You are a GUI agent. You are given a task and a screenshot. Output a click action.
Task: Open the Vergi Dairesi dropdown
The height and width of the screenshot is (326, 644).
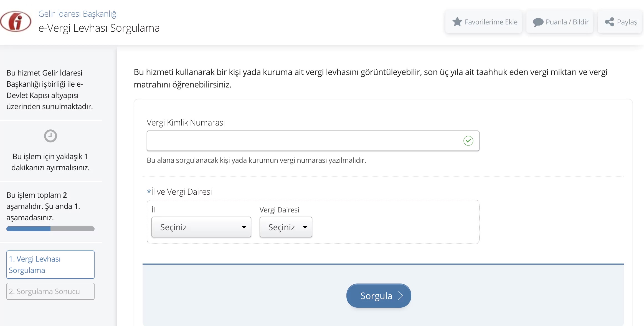coord(286,227)
